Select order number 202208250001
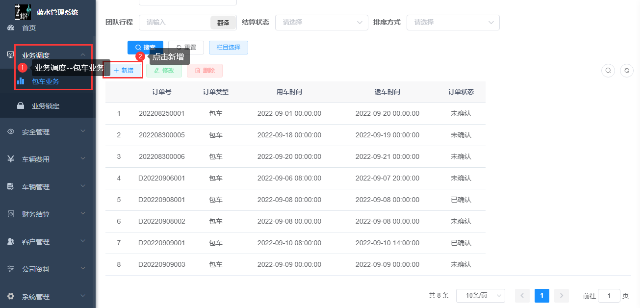 pyautogui.click(x=162, y=114)
